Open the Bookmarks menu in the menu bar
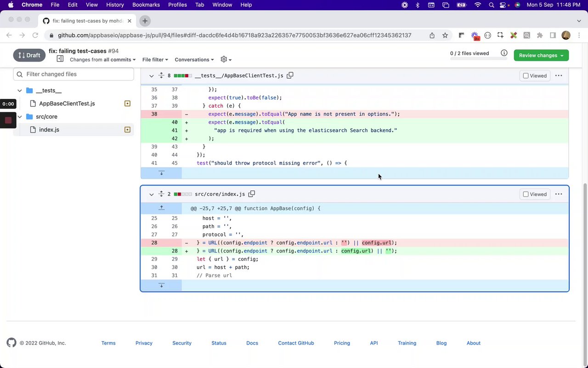Screen dimensions: 588x368 [146, 5]
